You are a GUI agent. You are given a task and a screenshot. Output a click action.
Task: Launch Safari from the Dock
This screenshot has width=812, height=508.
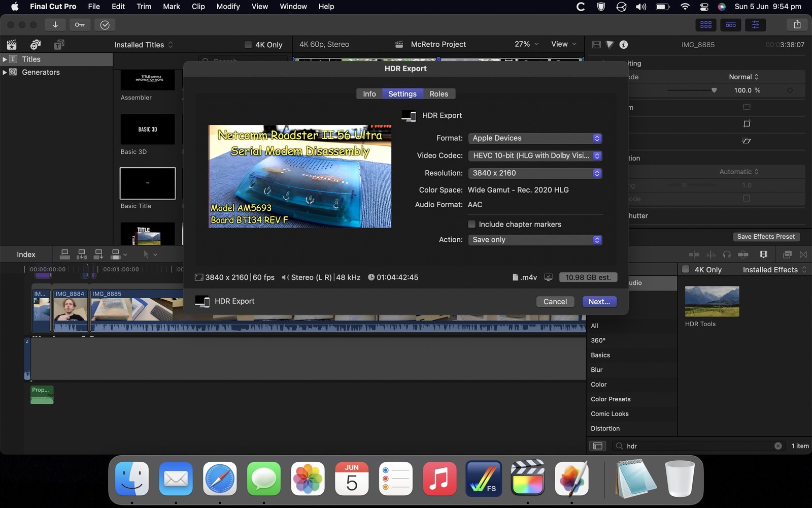pyautogui.click(x=220, y=479)
